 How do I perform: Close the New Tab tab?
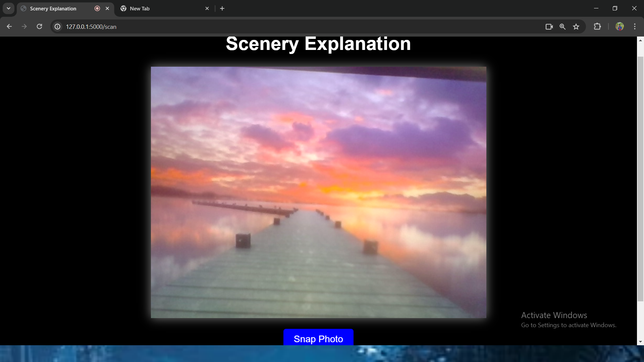pos(207,8)
